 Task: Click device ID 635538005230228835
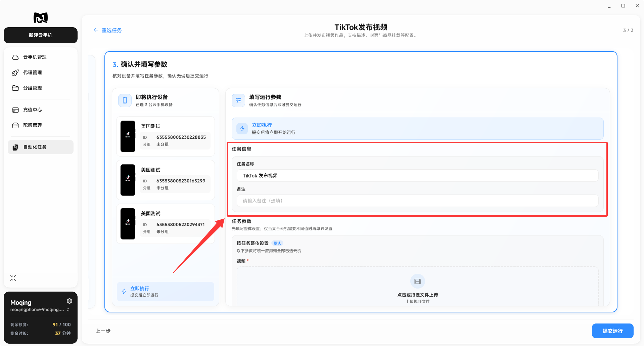(x=181, y=137)
